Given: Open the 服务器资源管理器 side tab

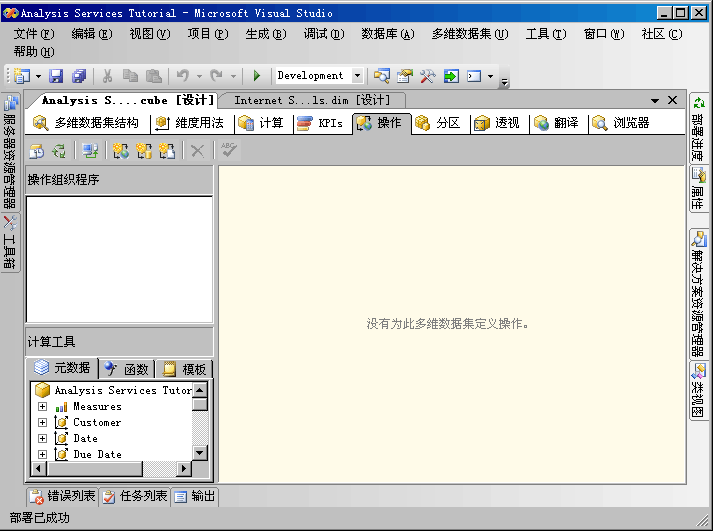Looking at the screenshot, I should pyautogui.click(x=10, y=151).
